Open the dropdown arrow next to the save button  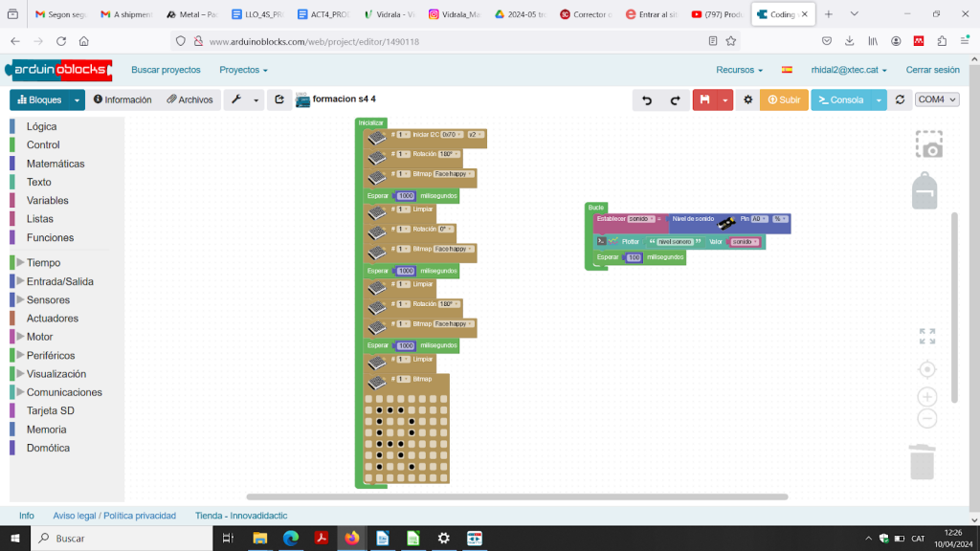[726, 99]
